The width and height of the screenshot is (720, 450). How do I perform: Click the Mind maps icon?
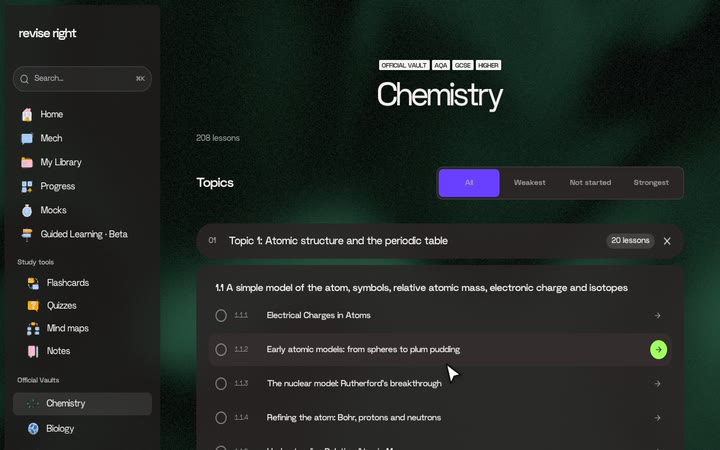pos(33,328)
